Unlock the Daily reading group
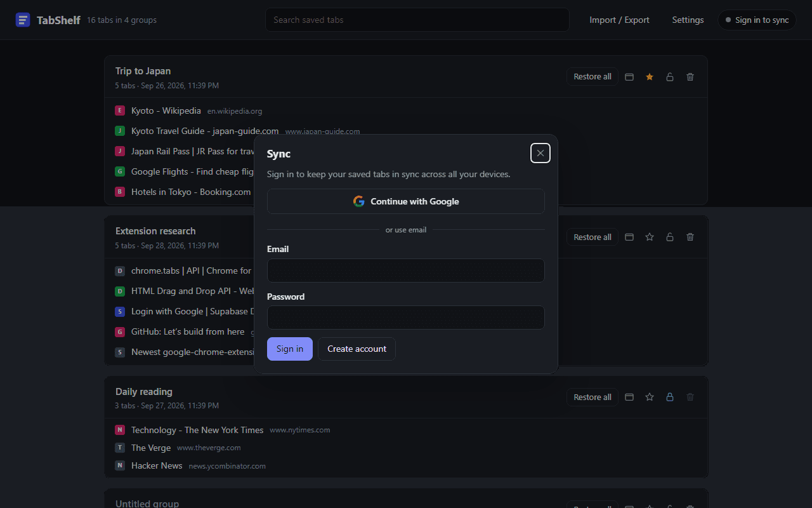This screenshot has width=812, height=508. (670, 397)
